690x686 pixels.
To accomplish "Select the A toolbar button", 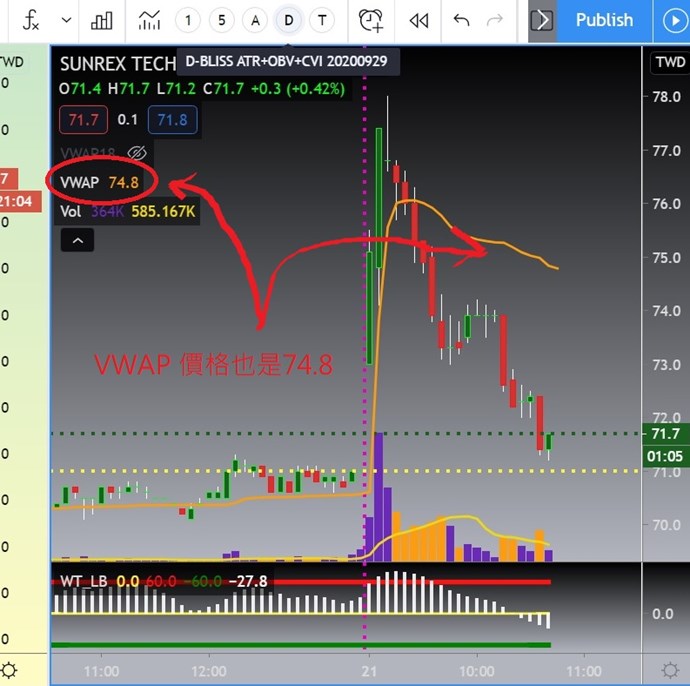I will tap(255, 20).
